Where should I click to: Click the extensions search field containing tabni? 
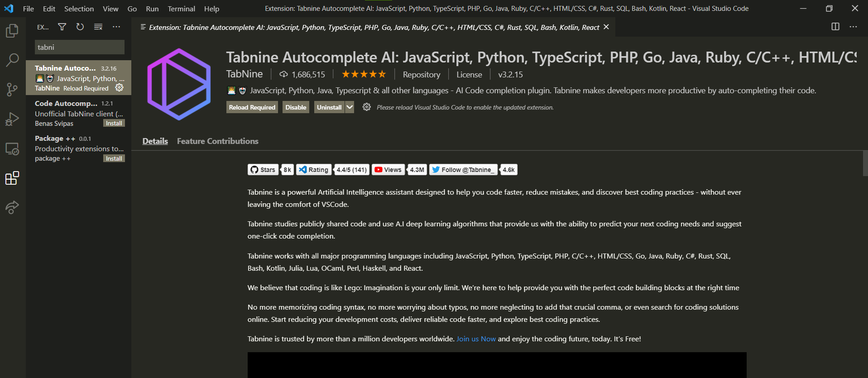click(x=80, y=47)
